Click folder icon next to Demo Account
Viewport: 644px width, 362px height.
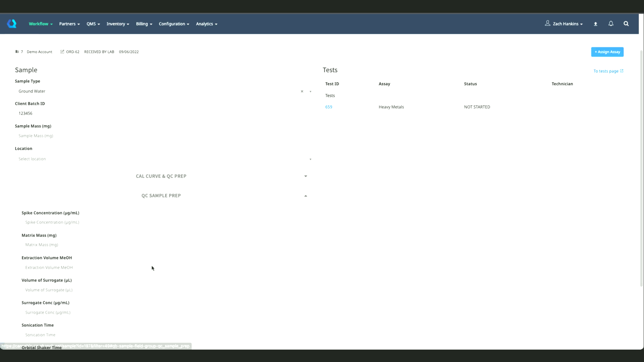[17, 52]
